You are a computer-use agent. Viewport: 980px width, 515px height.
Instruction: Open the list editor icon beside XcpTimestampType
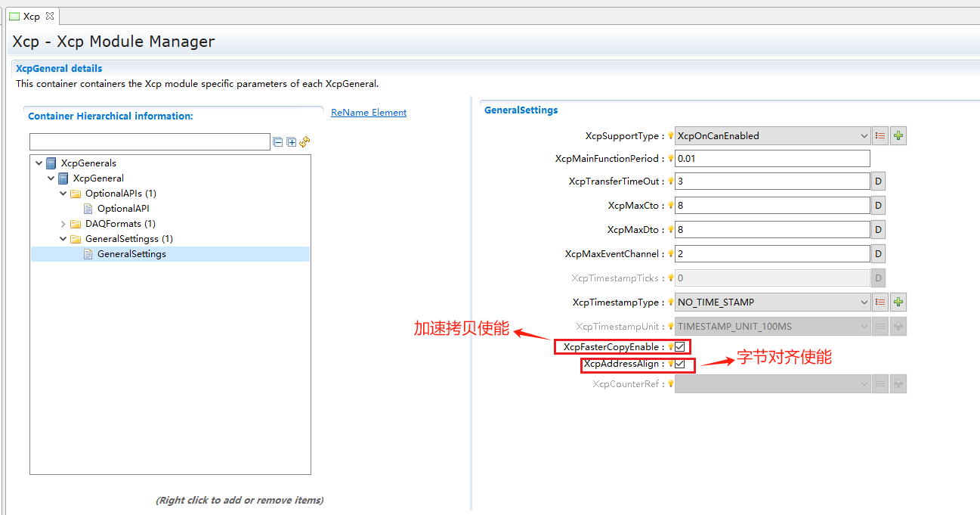881,302
